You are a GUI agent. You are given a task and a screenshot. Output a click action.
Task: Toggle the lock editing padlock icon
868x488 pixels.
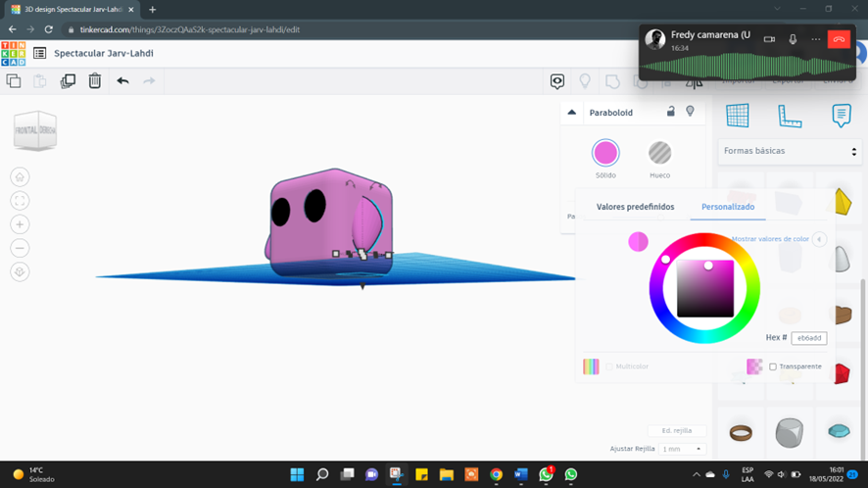[670, 111]
